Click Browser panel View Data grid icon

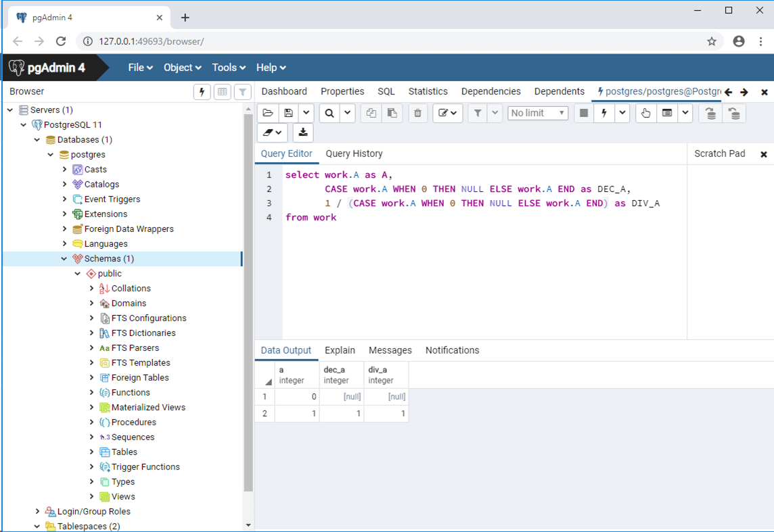tap(223, 92)
